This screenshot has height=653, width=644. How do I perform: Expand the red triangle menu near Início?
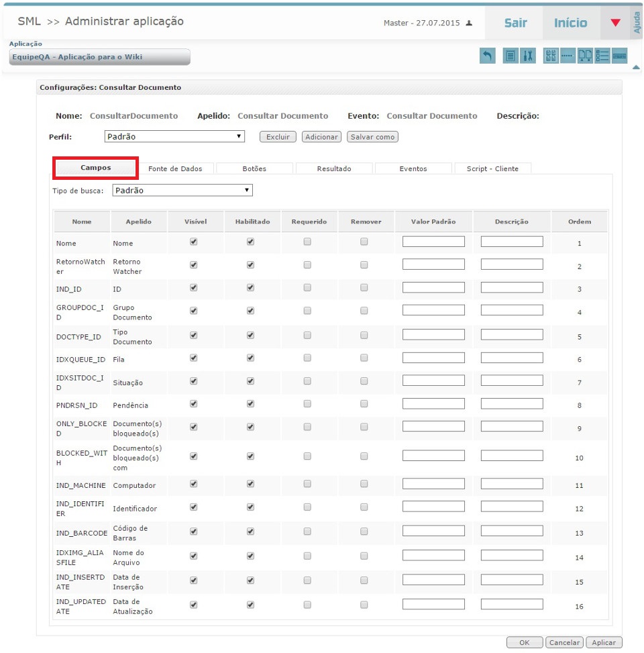tap(616, 23)
